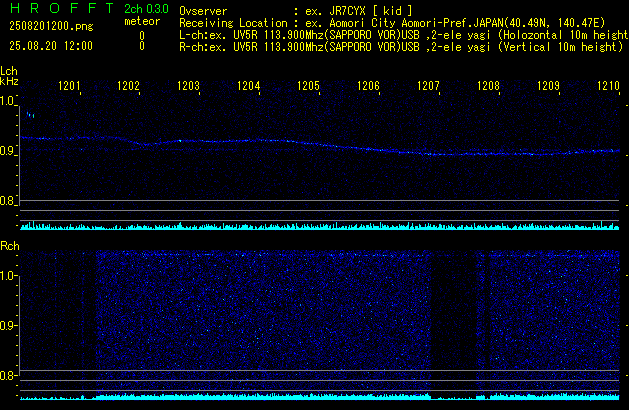
Task: Click the R-ch receiver description line
Action: pyautogui.click(x=401, y=47)
